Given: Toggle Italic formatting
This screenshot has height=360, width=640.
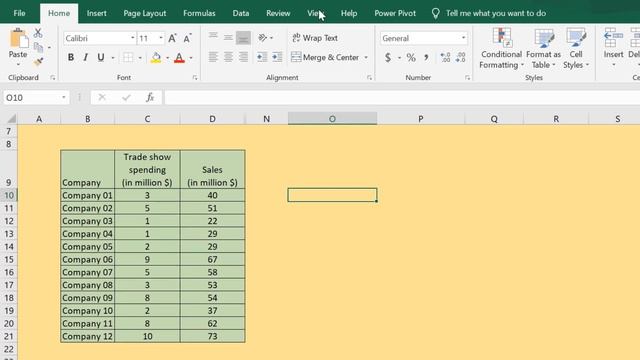Looking at the screenshot, I should coord(85,58).
